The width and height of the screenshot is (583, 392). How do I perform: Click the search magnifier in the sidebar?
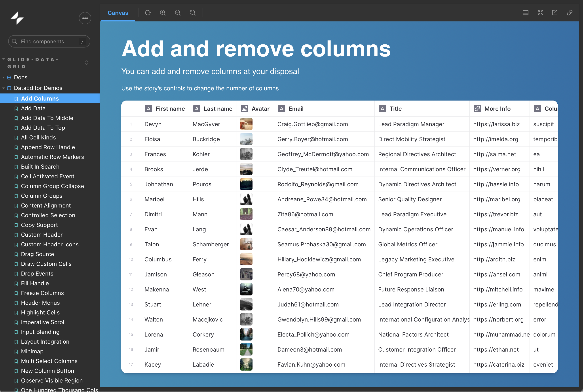14,41
